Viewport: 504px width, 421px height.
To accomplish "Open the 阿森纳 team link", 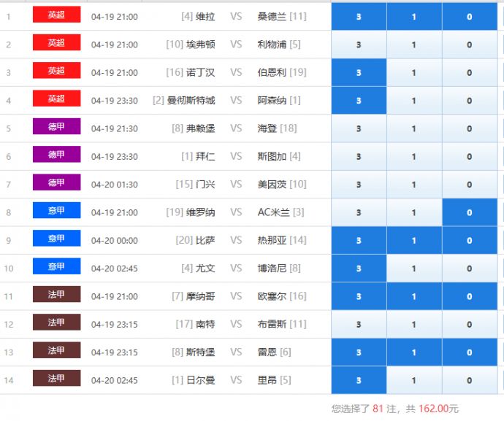I will tap(272, 101).
